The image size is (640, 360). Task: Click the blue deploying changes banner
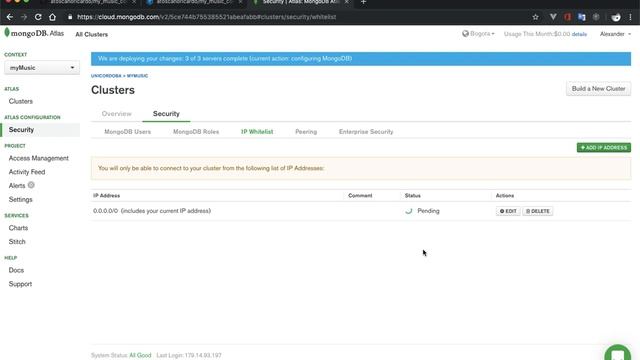coord(361,59)
